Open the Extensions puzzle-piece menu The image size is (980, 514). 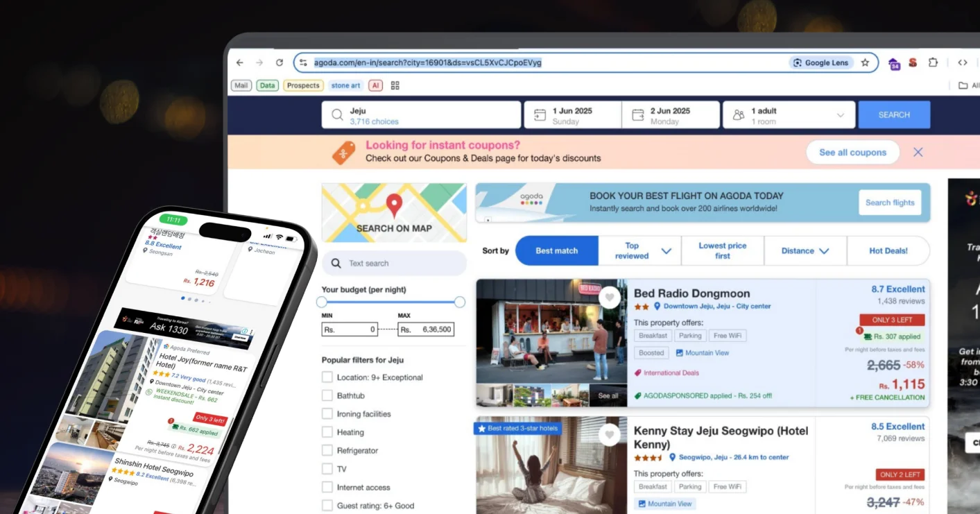(x=933, y=62)
